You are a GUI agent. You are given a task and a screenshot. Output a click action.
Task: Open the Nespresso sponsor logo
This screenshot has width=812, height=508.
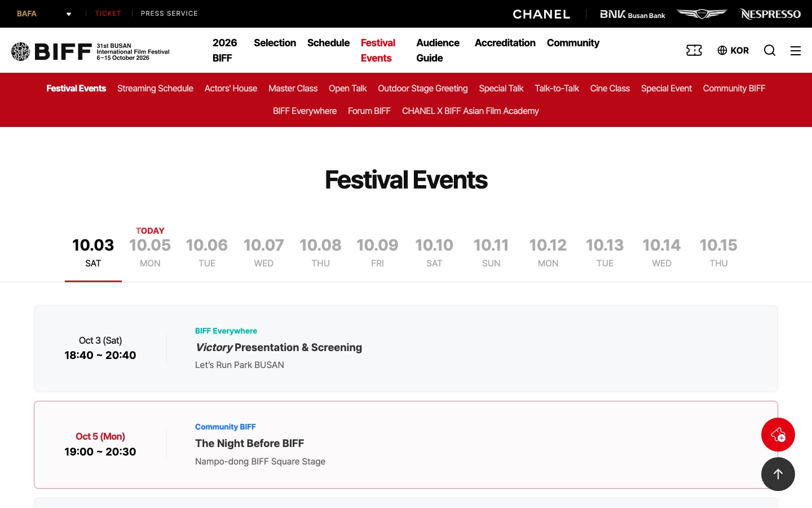click(x=770, y=14)
